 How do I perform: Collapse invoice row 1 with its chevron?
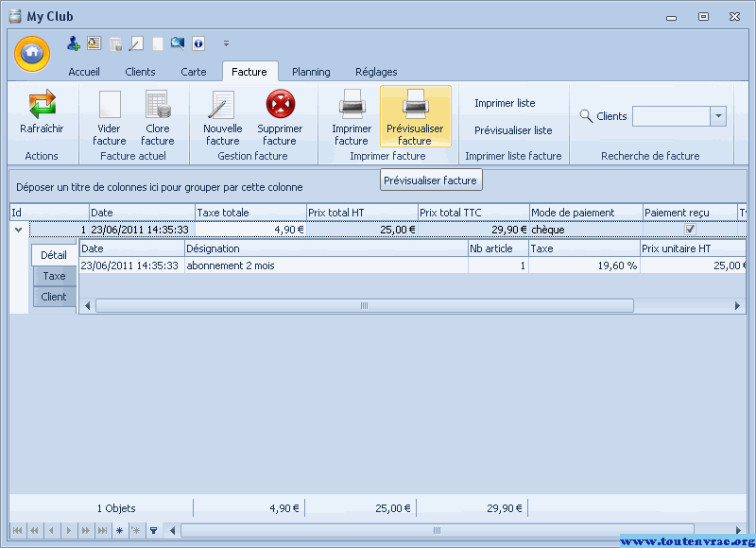pos(18,230)
